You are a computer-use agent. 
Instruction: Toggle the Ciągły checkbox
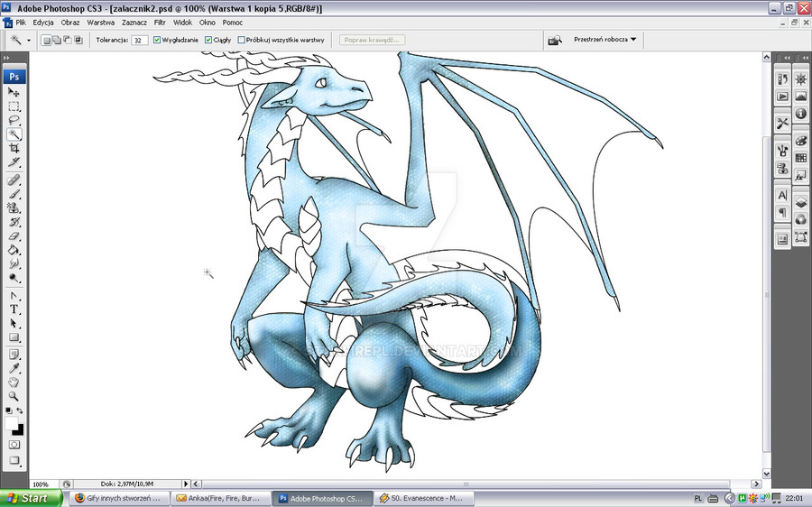[x=208, y=40]
